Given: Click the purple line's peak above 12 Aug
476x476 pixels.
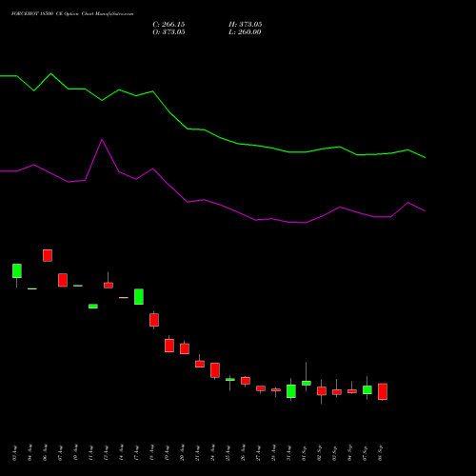Looking at the screenshot, I should [x=102, y=140].
